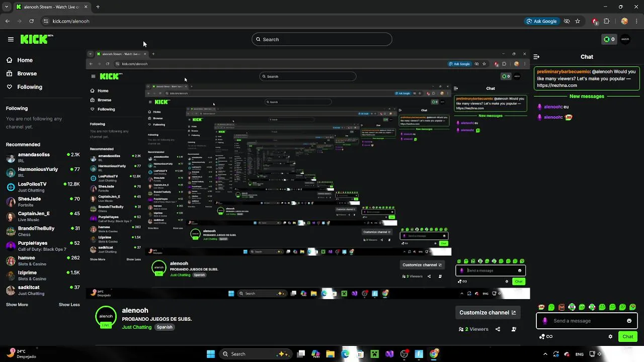
Task: Open OBS Studio from the taskbar
Action: [404, 354]
